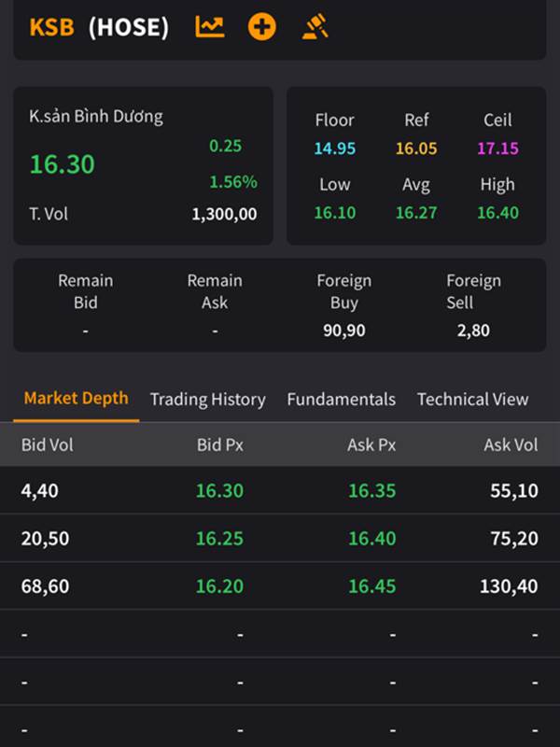
Task: Tap bid price 16.20
Action: tap(219, 587)
